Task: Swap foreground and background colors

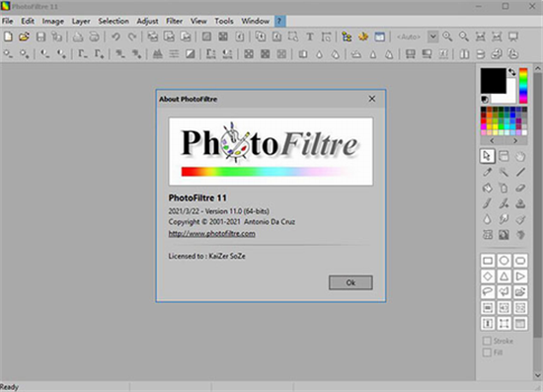Action: click(511, 72)
